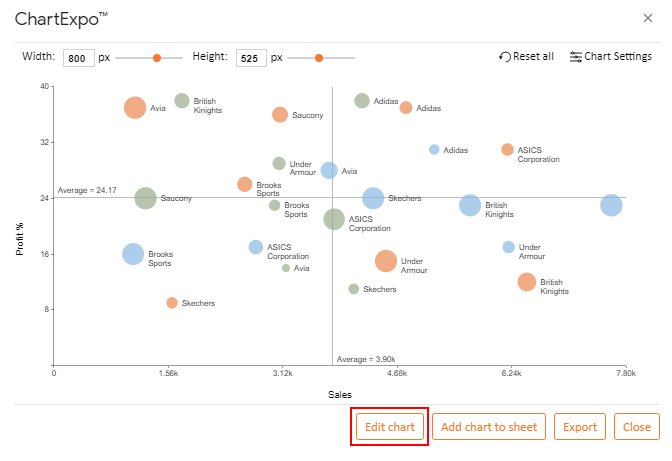Viewport: 672px width, 461px height.
Task: Click the blue Skechers bubble
Action: pyautogui.click(x=373, y=198)
